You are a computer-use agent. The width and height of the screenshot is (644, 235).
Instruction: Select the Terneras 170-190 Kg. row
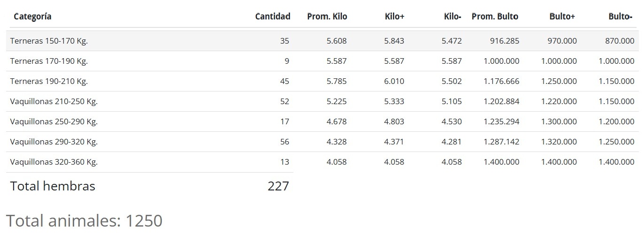coord(49,61)
